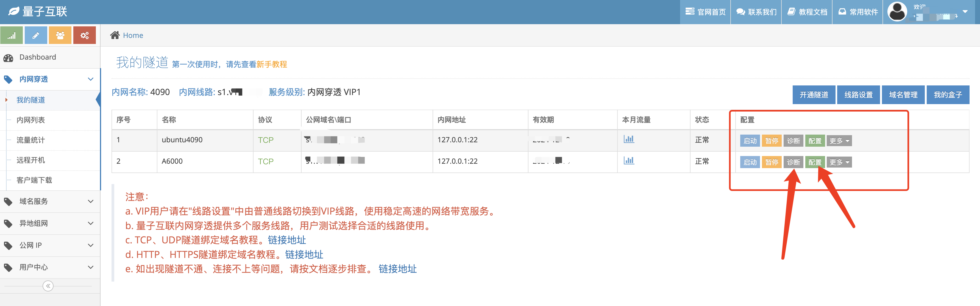Click the tag icon beside 域名服务

click(x=8, y=202)
